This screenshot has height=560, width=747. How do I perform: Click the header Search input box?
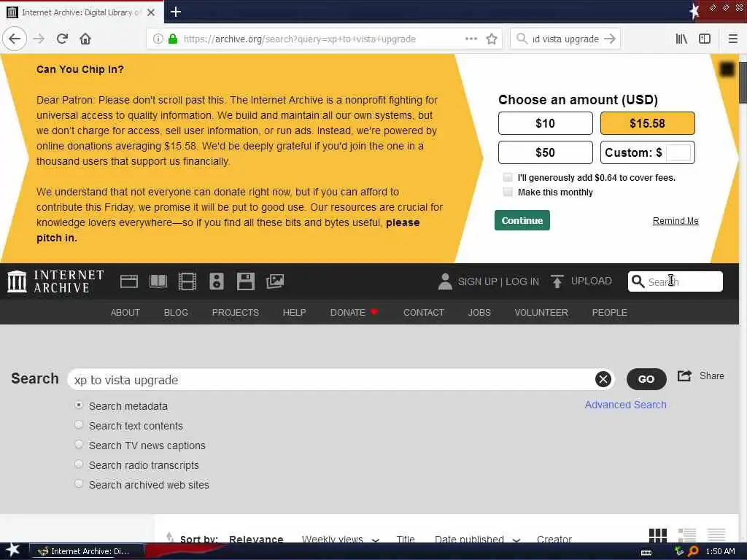[x=675, y=281]
